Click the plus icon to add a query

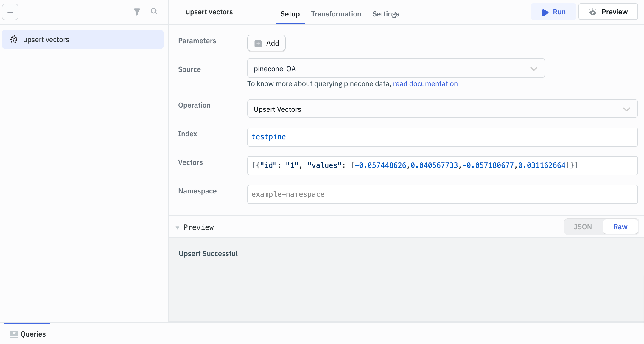(10, 12)
